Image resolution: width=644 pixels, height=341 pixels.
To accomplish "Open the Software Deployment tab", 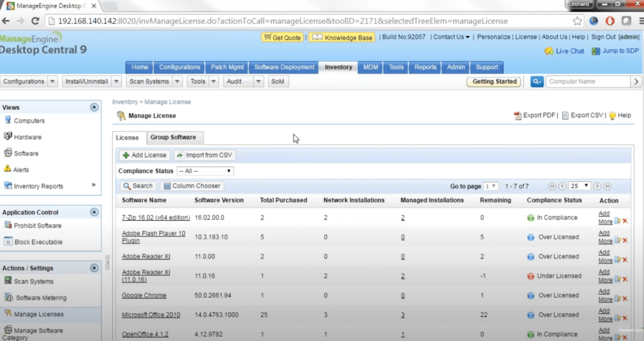I will [284, 67].
